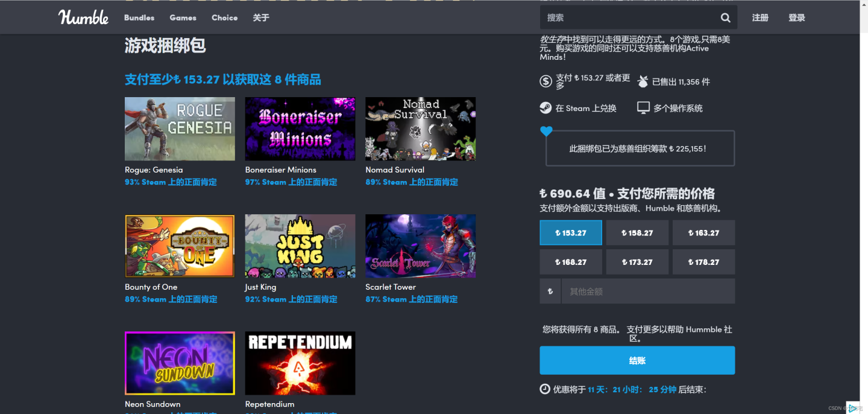Open the Nomad Survival thumbnail
Screen dimensions: 868x414
420,129
